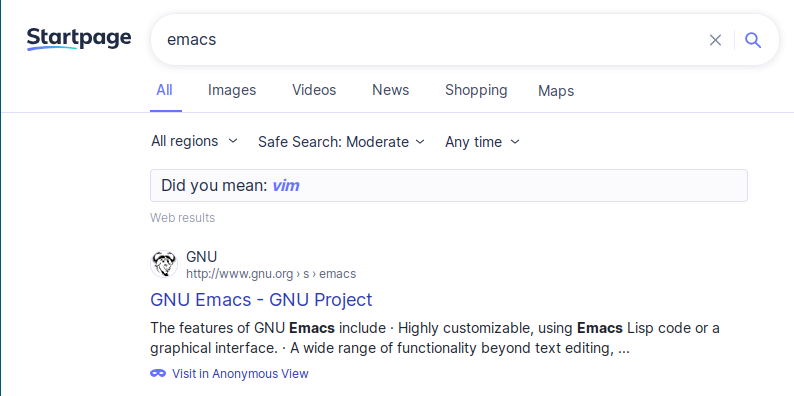Click the Anonymous View mask icon
The height and width of the screenshot is (396, 794).
pyautogui.click(x=158, y=374)
